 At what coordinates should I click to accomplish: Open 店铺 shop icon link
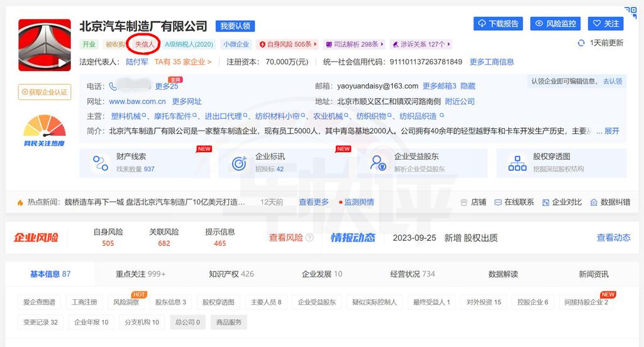[x=473, y=202]
